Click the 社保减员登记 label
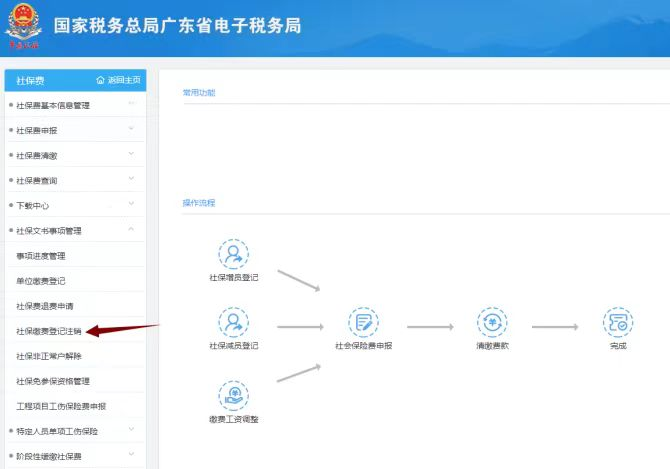The image size is (670, 469). tap(234, 346)
